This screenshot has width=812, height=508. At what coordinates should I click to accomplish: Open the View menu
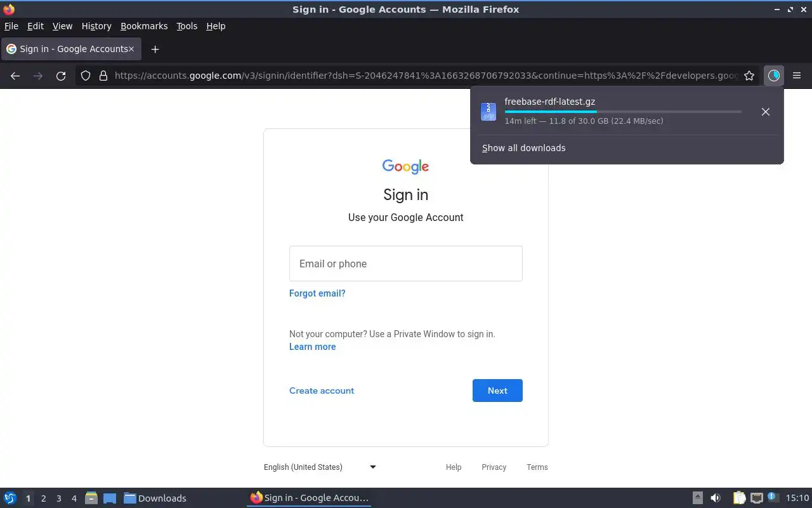point(62,26)
